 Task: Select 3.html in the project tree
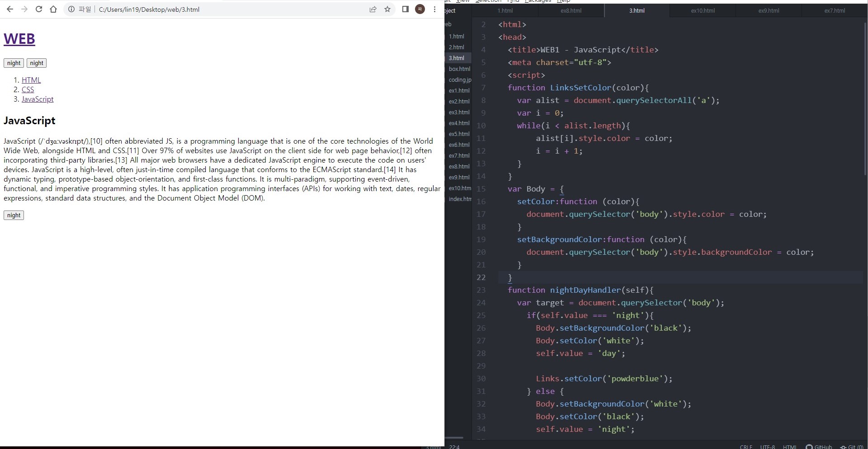[458, 58]
